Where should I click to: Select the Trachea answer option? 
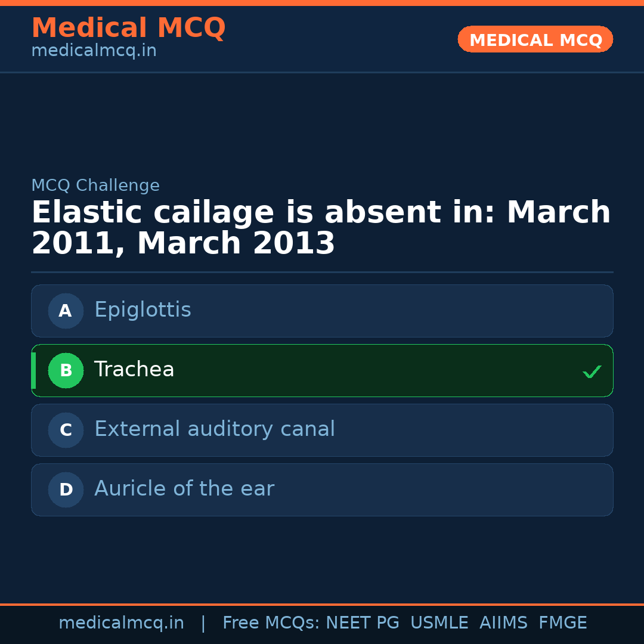(x=322, y=370)
